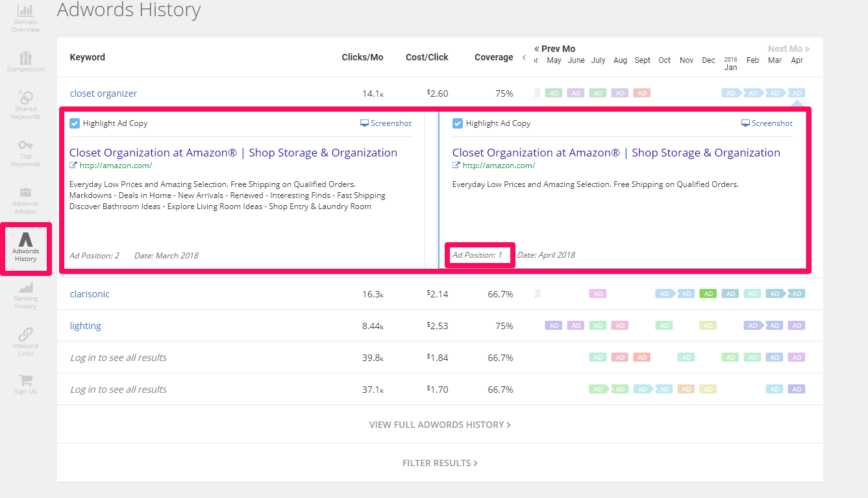Click the left chevron beside the month timeline
The image size is (868, 498).
(x=523, y=56)
